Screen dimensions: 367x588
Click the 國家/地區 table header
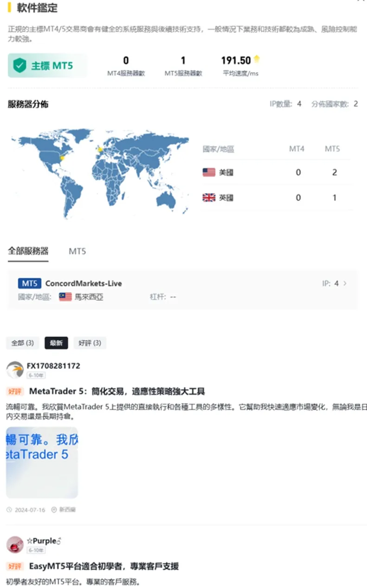(x=218, y=149)
